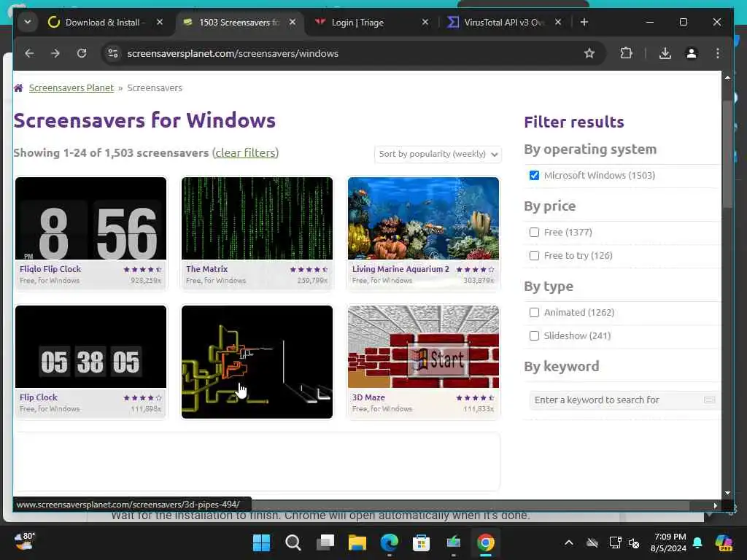The image size is (747, 560).
Task: Close the Download & Install tab
Action: (x=160, y=23)
